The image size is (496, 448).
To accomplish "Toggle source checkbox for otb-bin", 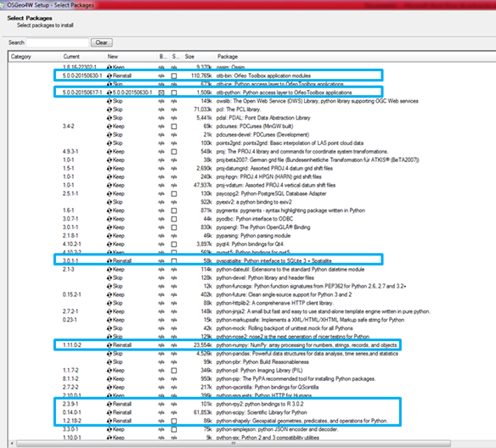I will [174, 76].
